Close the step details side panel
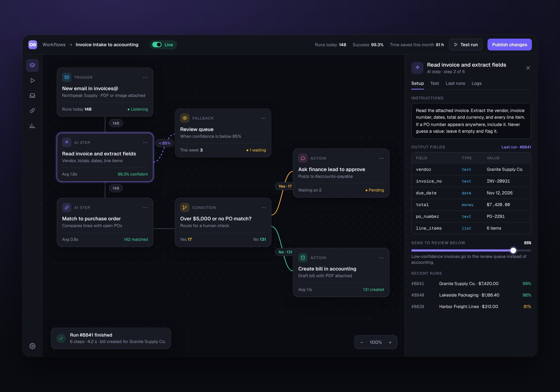 pos(528,68)
